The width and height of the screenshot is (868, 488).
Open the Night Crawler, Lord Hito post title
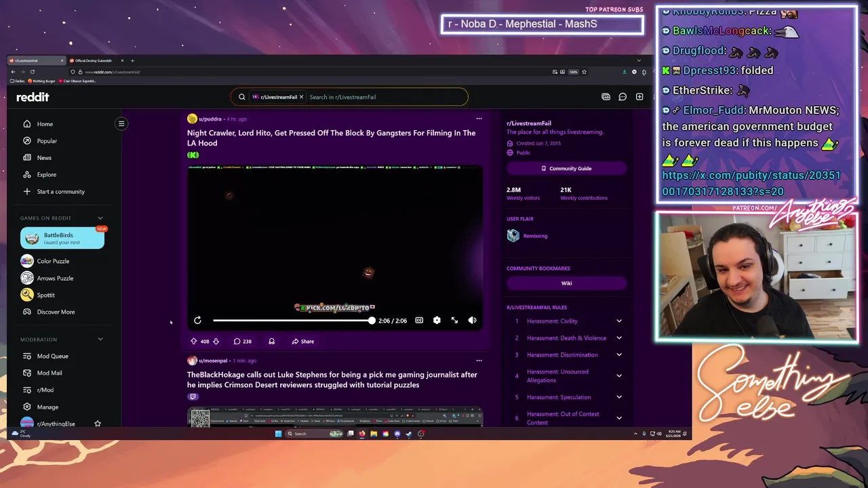331,138
